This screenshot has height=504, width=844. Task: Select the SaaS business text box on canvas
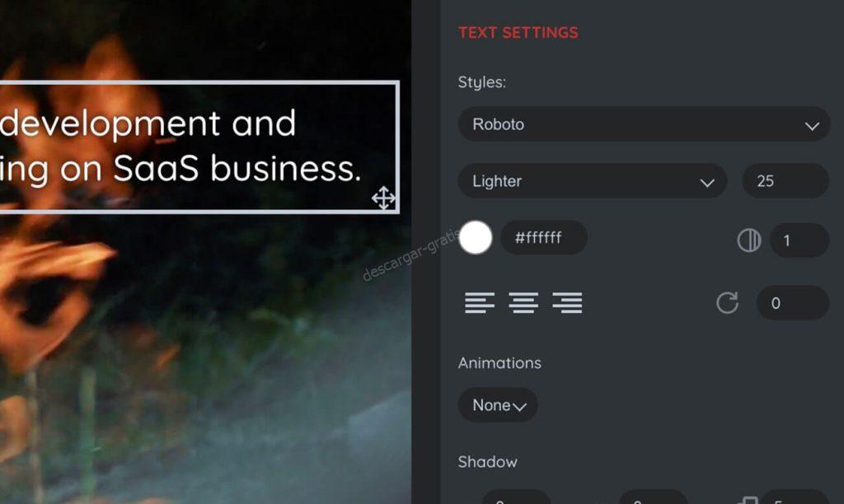point(199,147)
